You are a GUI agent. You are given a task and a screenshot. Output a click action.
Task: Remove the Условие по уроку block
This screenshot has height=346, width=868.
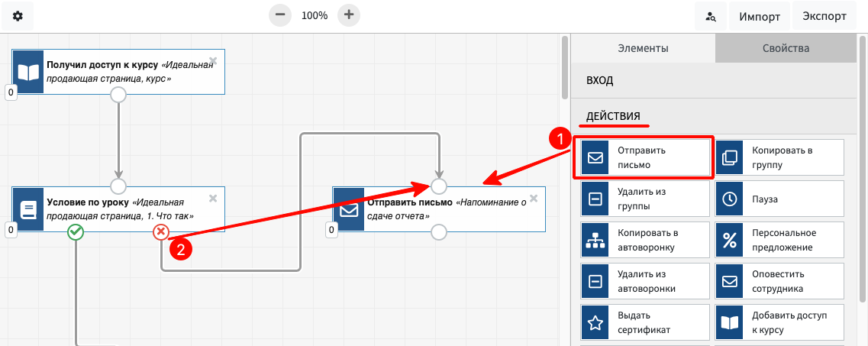pos(213,199)
